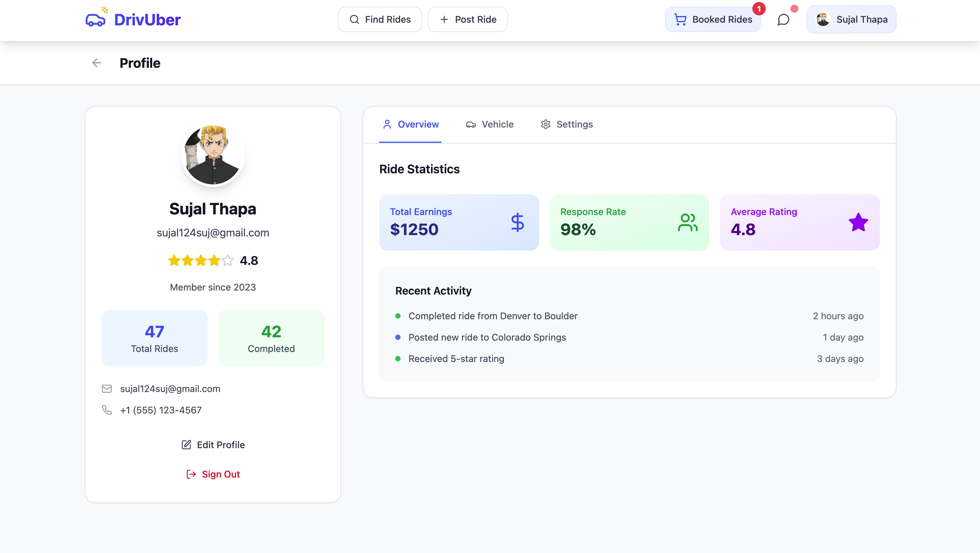This screenshot has width=980, height=553.
Task: Click the phone icon by the number
Action: point(107,410)
